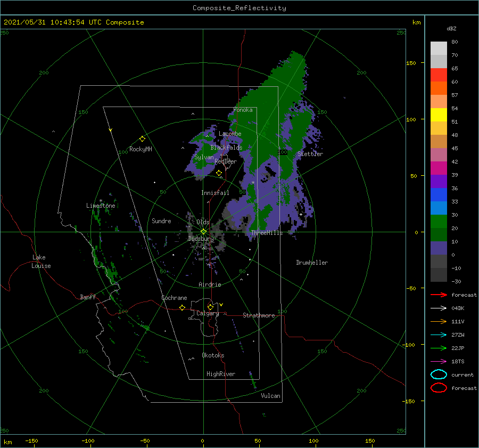479x448 pixels.
Task: Click the red forecast arrow in legend
Action: coord(439,295)
